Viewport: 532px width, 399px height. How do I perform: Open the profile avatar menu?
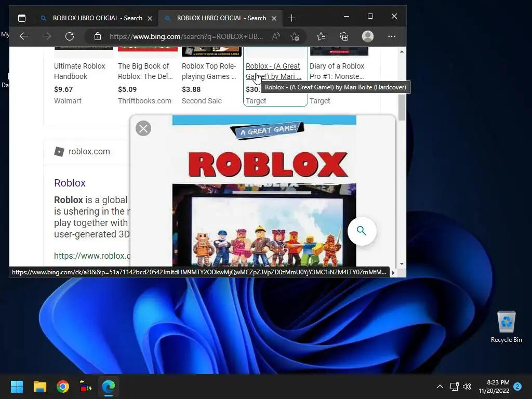(x=368, y=36)
